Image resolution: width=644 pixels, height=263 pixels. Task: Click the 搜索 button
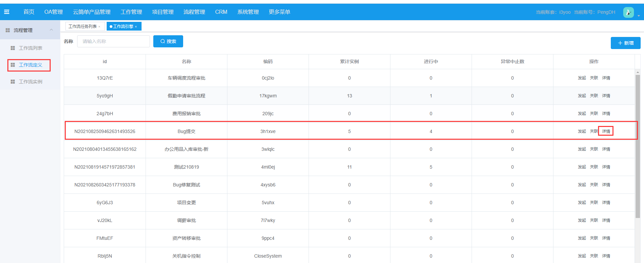coord(168,41)
